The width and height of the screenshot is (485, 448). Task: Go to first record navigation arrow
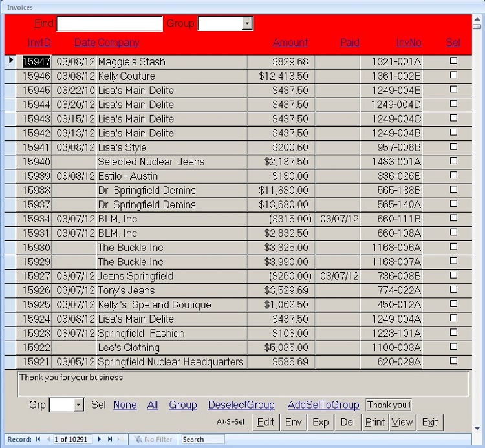[x=38, y=440]
